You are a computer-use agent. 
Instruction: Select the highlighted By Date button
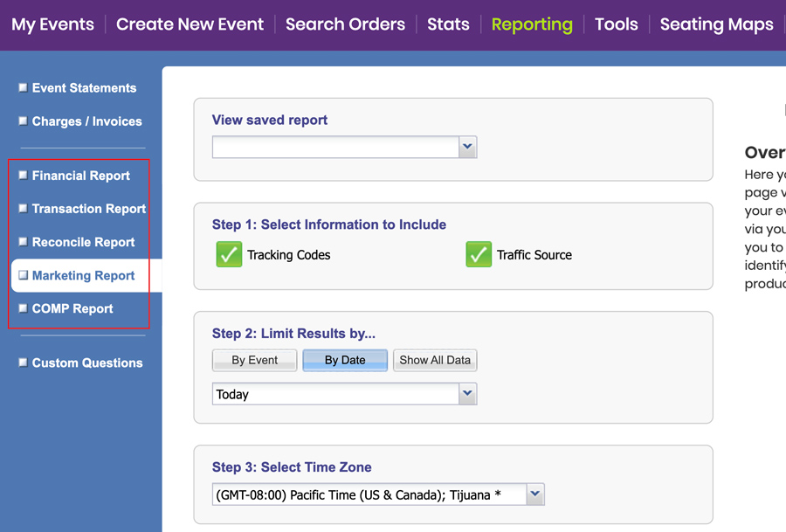pyautogui.click(x=345, y=360)
